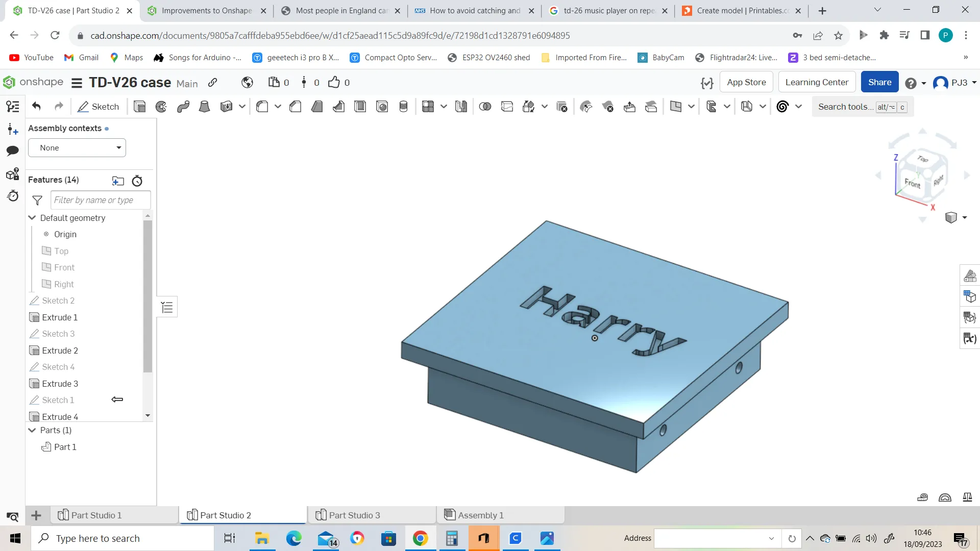
Task: Click the rollback bar timer icon
Action: point(137,181)
